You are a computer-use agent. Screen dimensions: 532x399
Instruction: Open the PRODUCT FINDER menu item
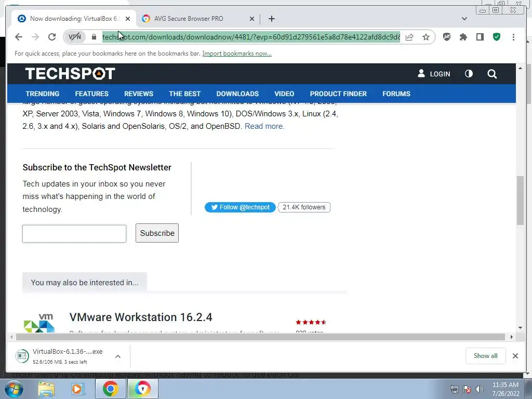(x=338, y=94)
